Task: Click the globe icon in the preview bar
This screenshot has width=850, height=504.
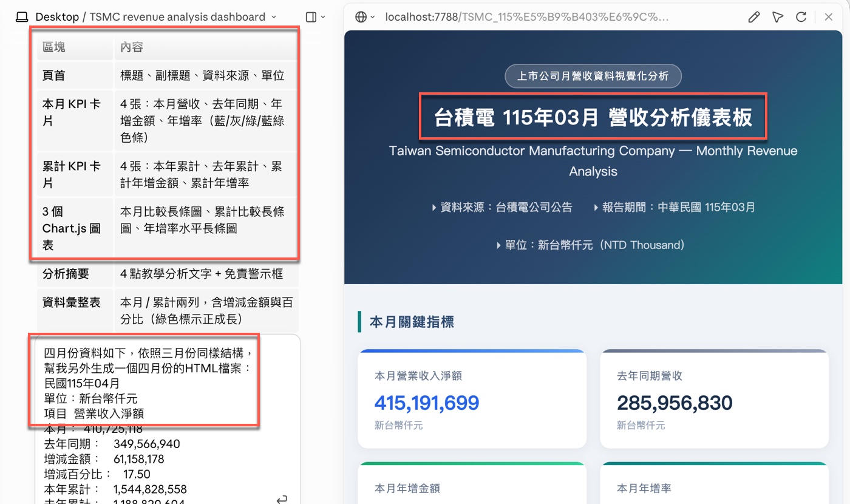Action: [361, 17]
